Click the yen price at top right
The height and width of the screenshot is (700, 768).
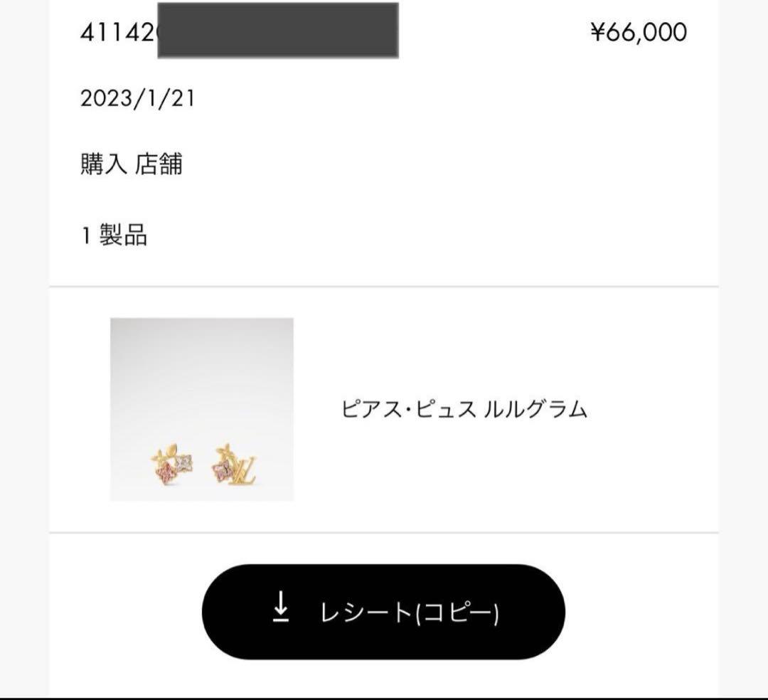tap(639, 31)
